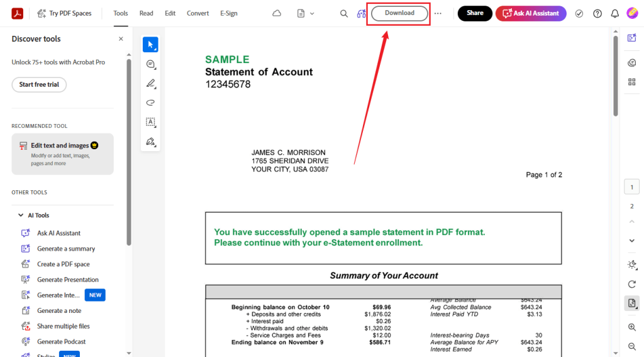Viewport: 644px width, 357px height.
Task: Toggle the dark mode display icon
Action: (x=631, y=264)
